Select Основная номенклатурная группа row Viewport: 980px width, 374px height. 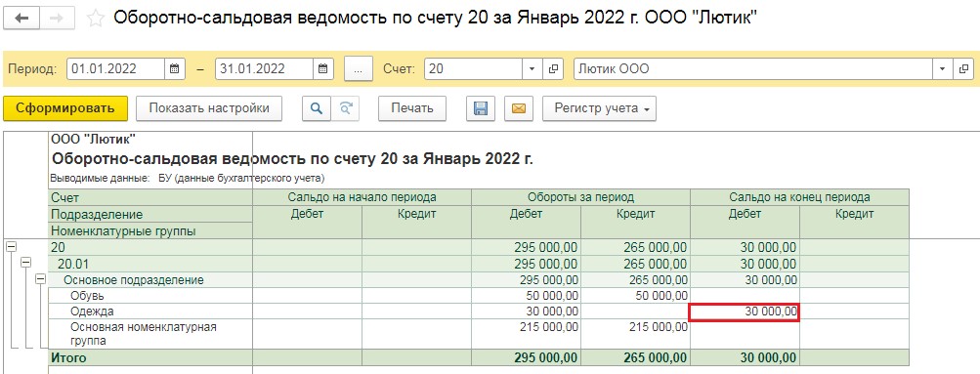click(143, 333)
